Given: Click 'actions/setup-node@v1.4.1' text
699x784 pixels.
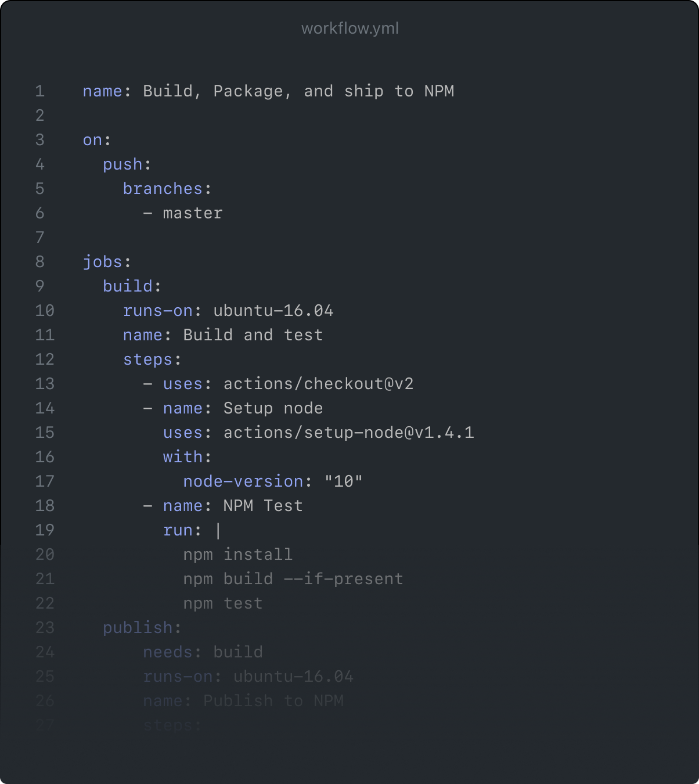Looking at the screenshot, I should coord(348,433).
